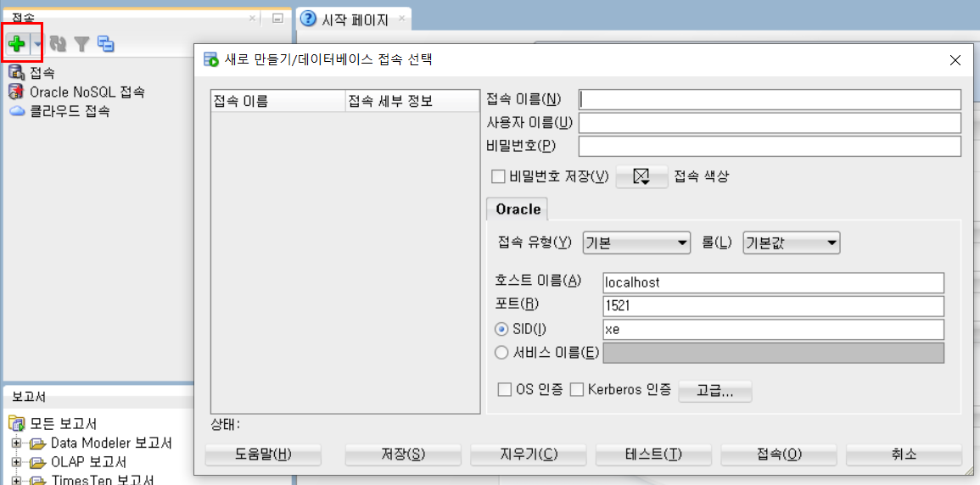The width and height of the screenshot is (980, 485).
Task: Select the Oracle tab in the dialog
Action: coord(518,209)
